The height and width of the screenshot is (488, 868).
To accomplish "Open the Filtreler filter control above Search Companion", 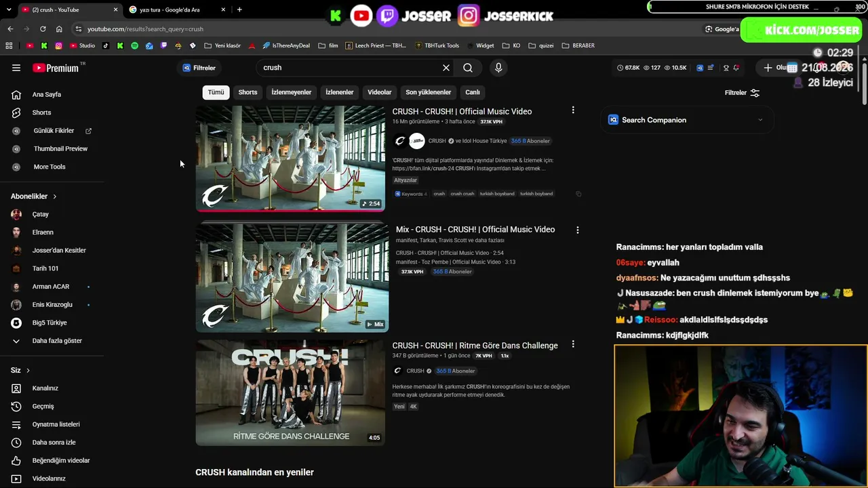I will pos(742,93).
